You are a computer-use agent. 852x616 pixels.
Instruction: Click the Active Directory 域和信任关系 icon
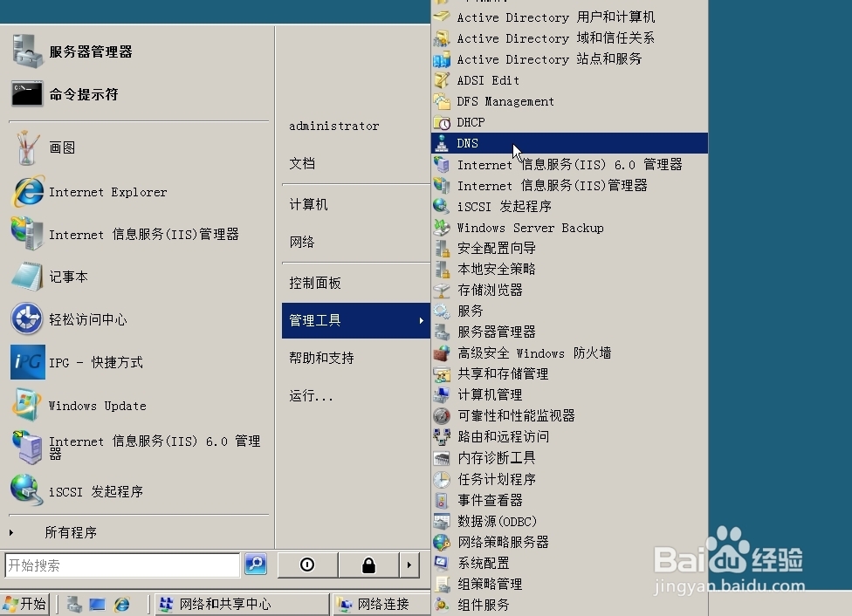pyautogui.click(x=442, y=38)
